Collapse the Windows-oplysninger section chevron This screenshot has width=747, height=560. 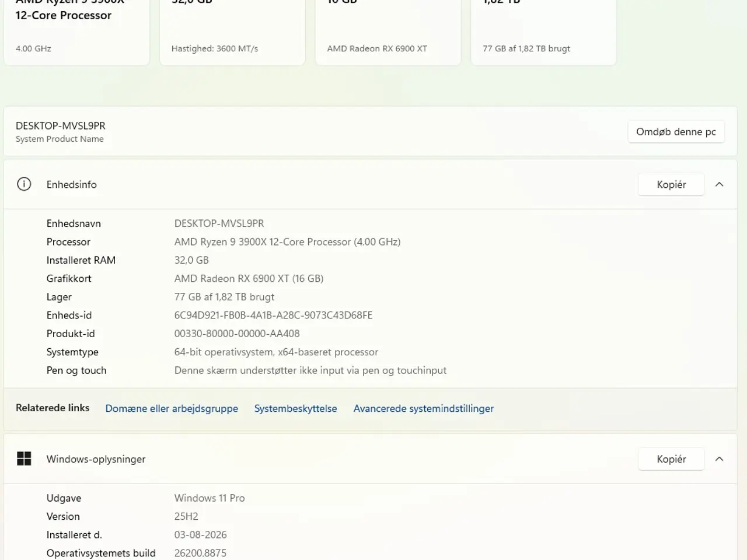(719, 459)
